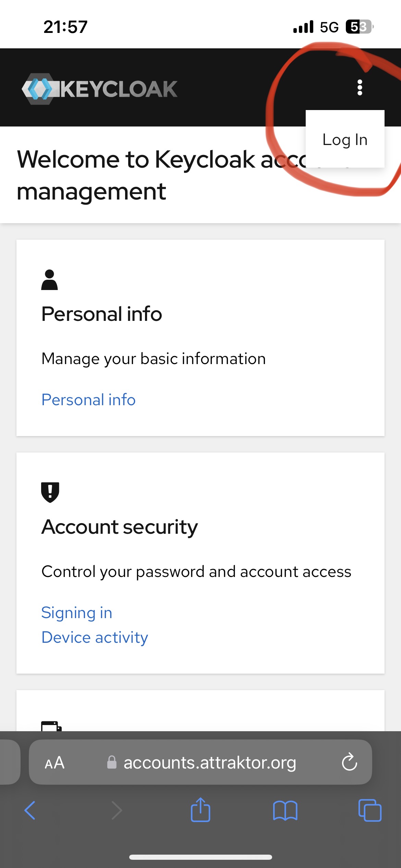Tap Safari back arrow
The image size is (401, 868).
(x=30, y=810)
